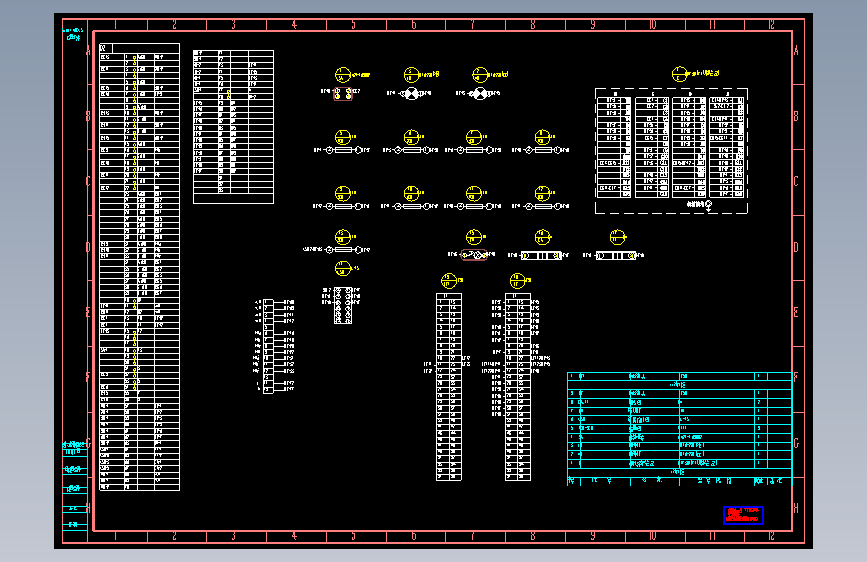Click the cyan text above the left border letters
The image size is (867, 562).
point(73,34)
